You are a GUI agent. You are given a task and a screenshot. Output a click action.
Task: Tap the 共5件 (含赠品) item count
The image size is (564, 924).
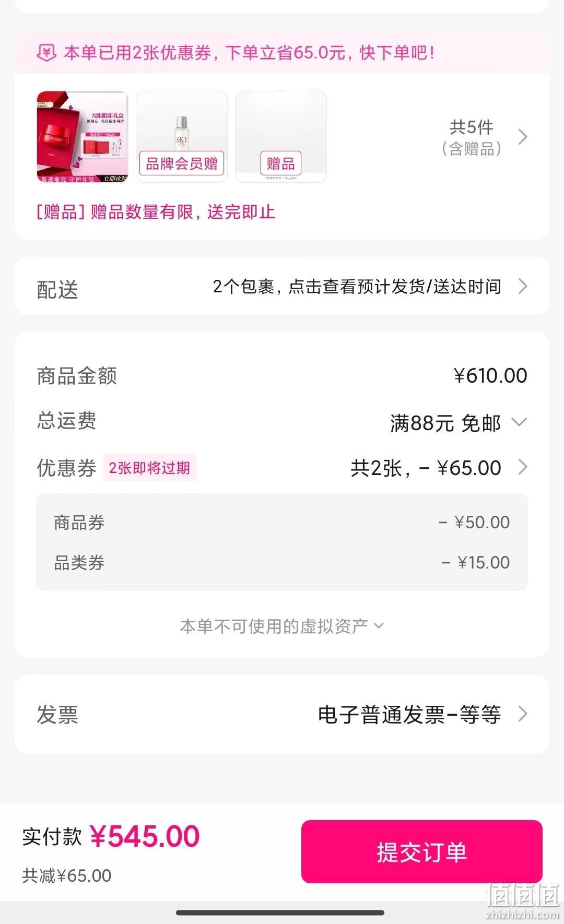coord(472,138)
